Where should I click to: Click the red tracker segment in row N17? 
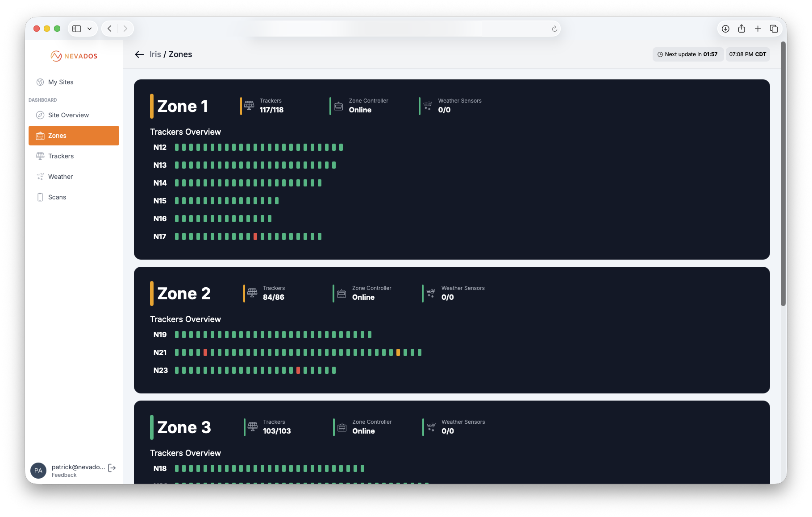255,236
